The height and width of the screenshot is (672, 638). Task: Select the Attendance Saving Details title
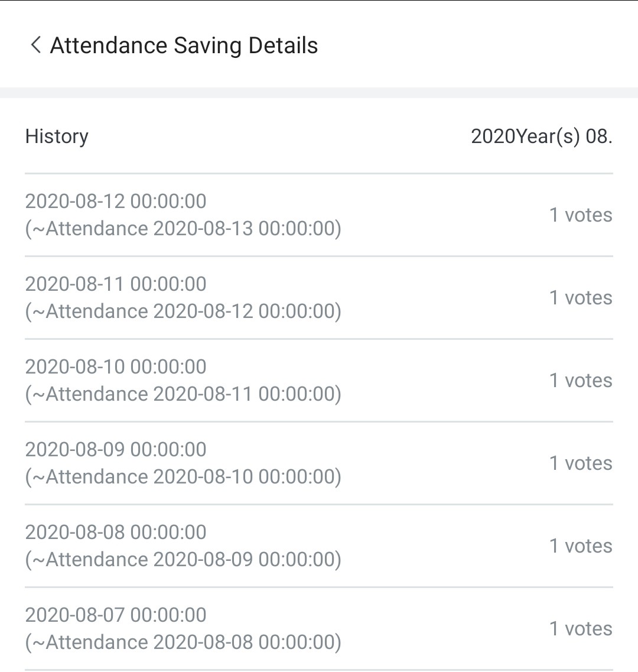point(184,46)
